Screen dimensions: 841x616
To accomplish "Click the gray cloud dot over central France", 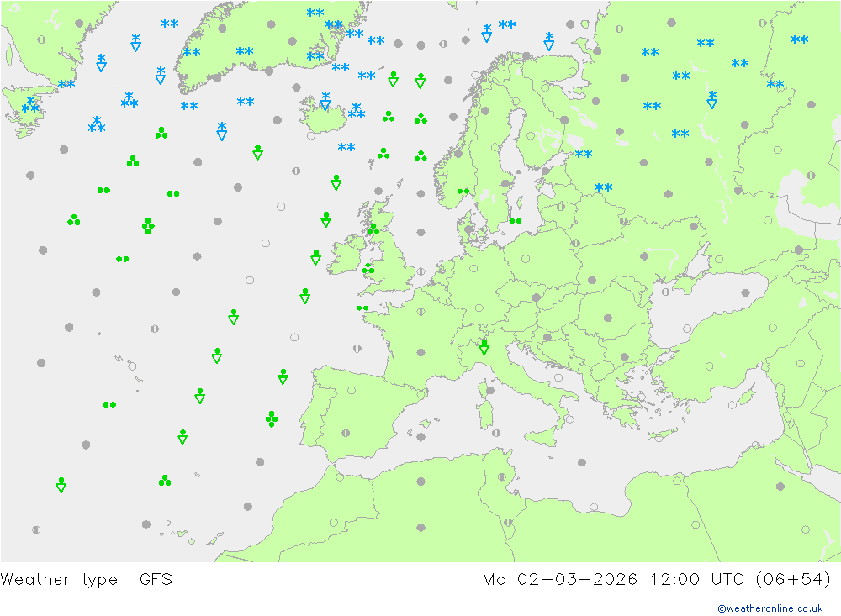I will coord(421,353).
